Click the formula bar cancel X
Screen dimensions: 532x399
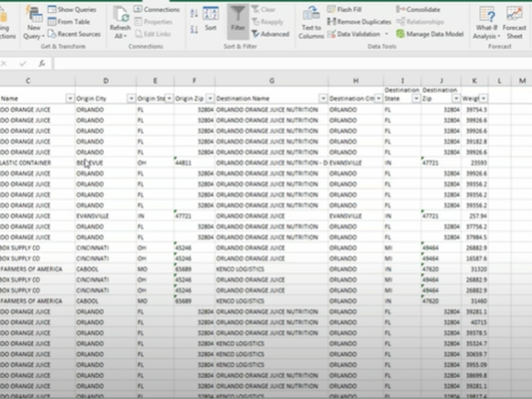(4, 63)
